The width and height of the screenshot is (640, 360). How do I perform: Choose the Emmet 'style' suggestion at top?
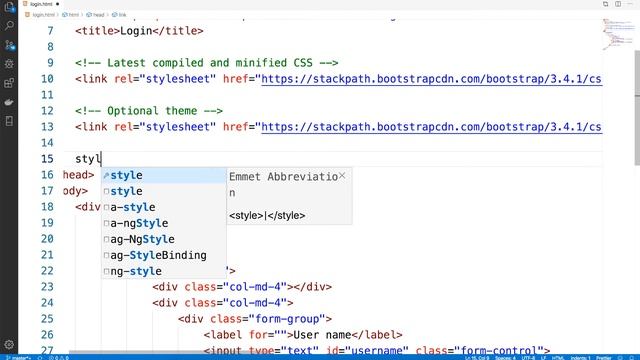[164, 176]
